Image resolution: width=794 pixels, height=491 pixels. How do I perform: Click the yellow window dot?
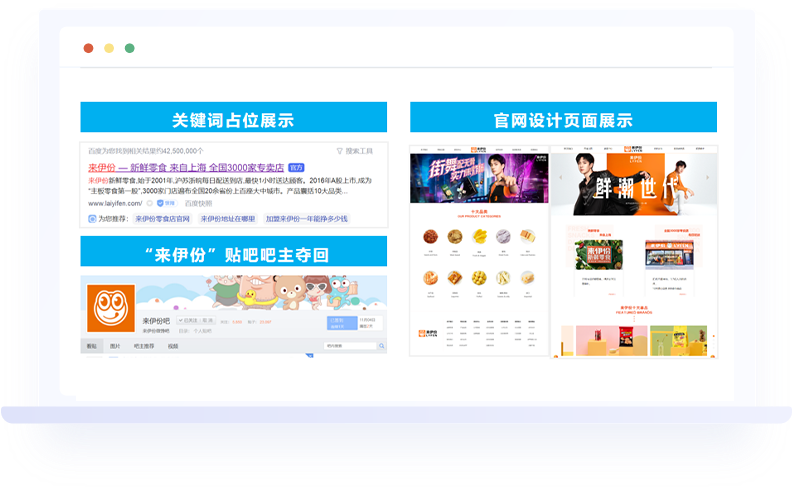click(x=109, y=48)
